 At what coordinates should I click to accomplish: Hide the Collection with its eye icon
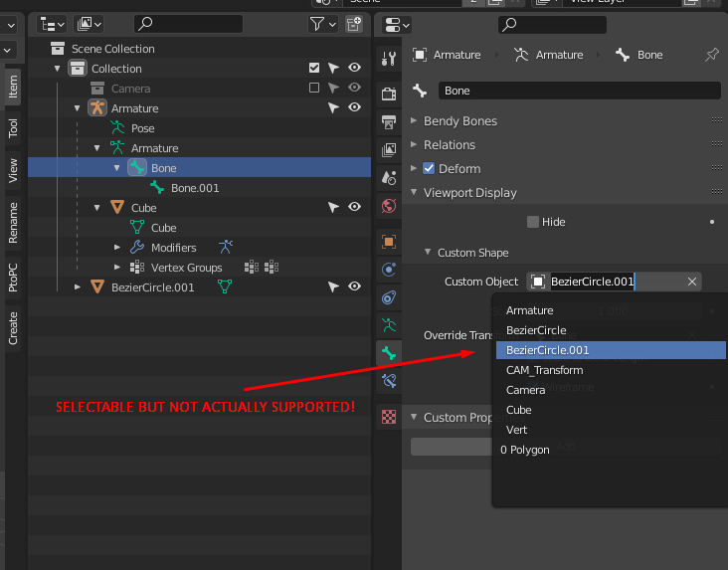pos(354,68)
